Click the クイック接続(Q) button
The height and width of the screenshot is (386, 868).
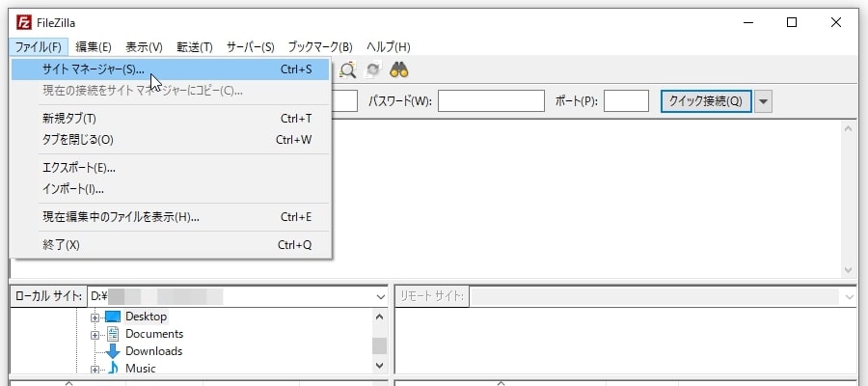705,101
